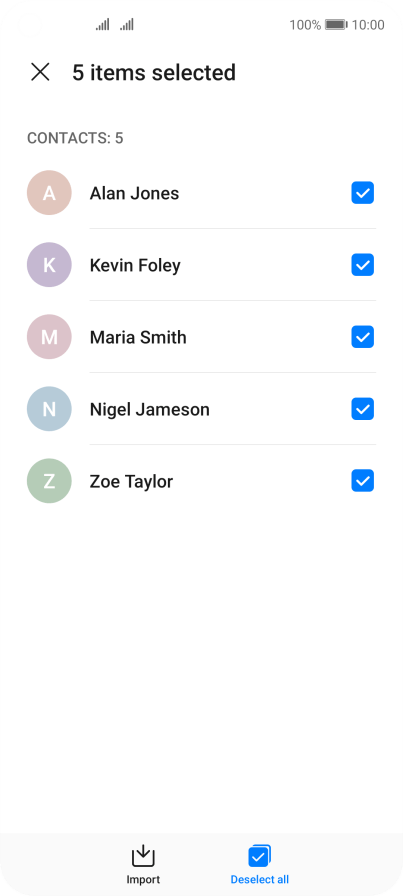Tap Alan Jones avatar circle
Screen dimensions: 403x896
click(x=49, y=193)
